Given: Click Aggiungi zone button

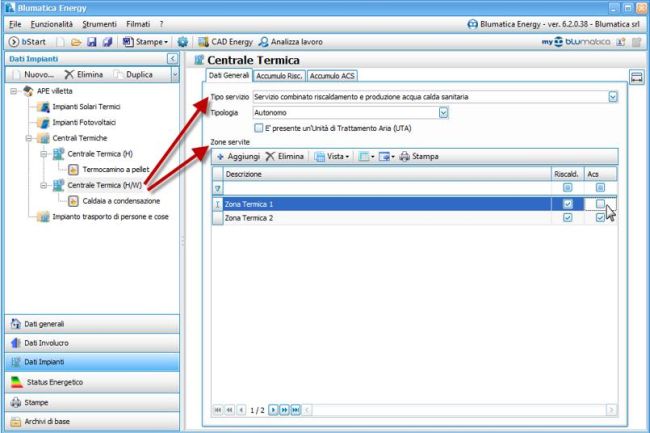Looking at the screenshot, I should pyautogui.click(x=238, y=157).
